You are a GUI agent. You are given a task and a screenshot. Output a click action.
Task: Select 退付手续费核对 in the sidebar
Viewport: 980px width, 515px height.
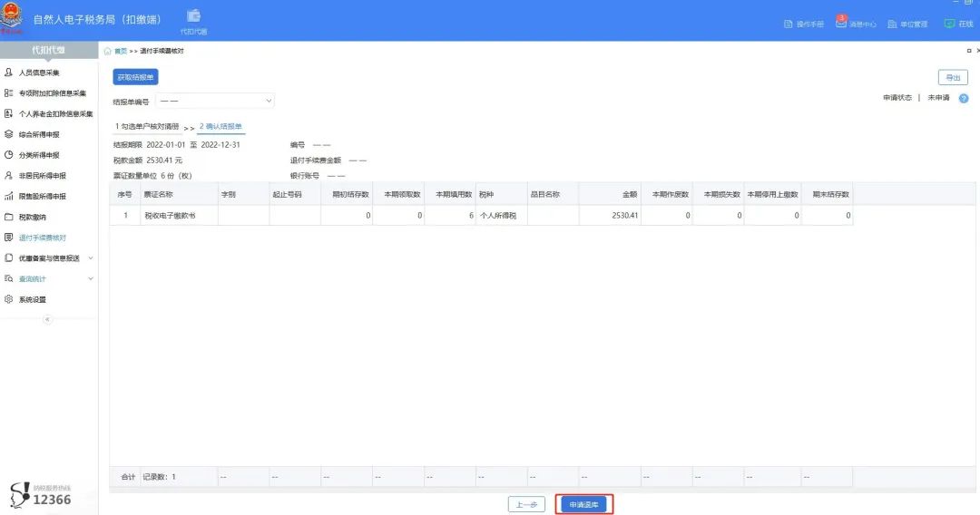click(x=42, y=238)
